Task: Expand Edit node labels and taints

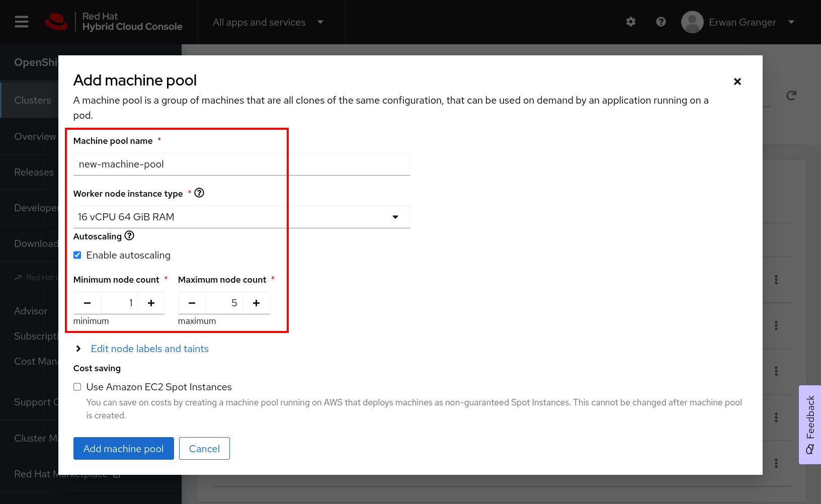Action: [149, 349]
